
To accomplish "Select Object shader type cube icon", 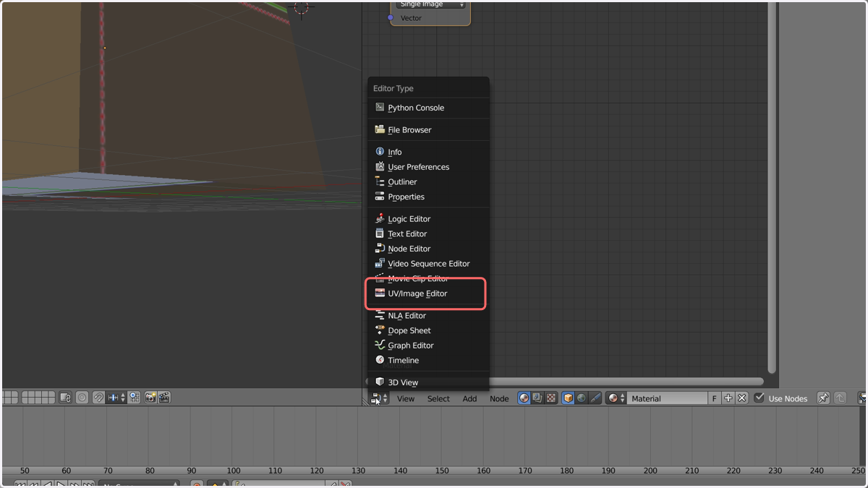I will pos(569,398).
